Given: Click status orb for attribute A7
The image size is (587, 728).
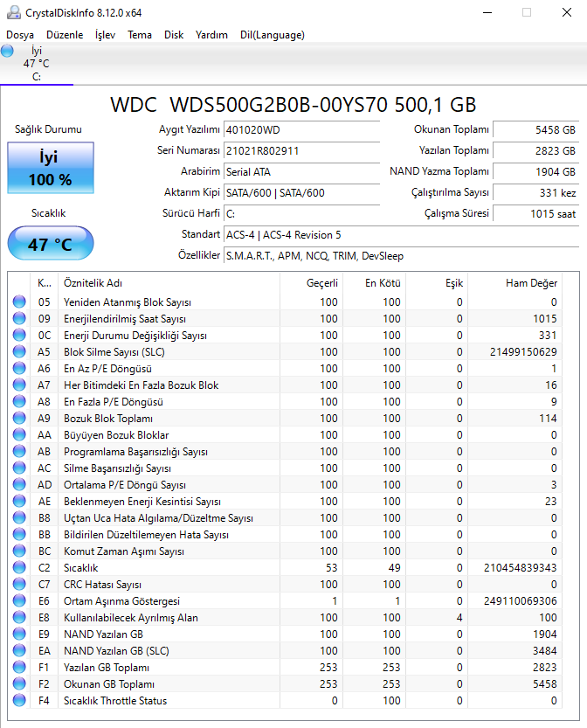Looking at the screenshot, I should [x=19, y=385].
